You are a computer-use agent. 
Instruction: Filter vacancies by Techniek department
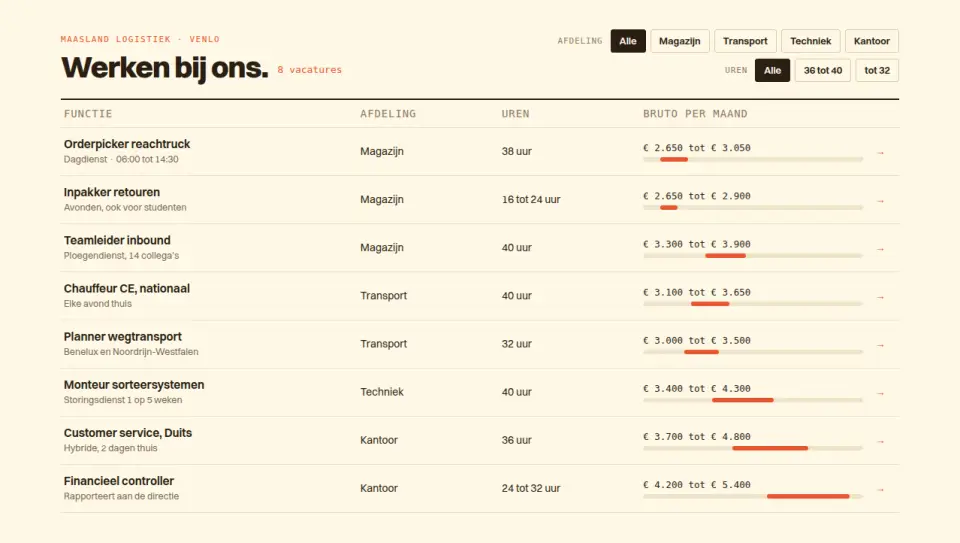click(811, 41)
